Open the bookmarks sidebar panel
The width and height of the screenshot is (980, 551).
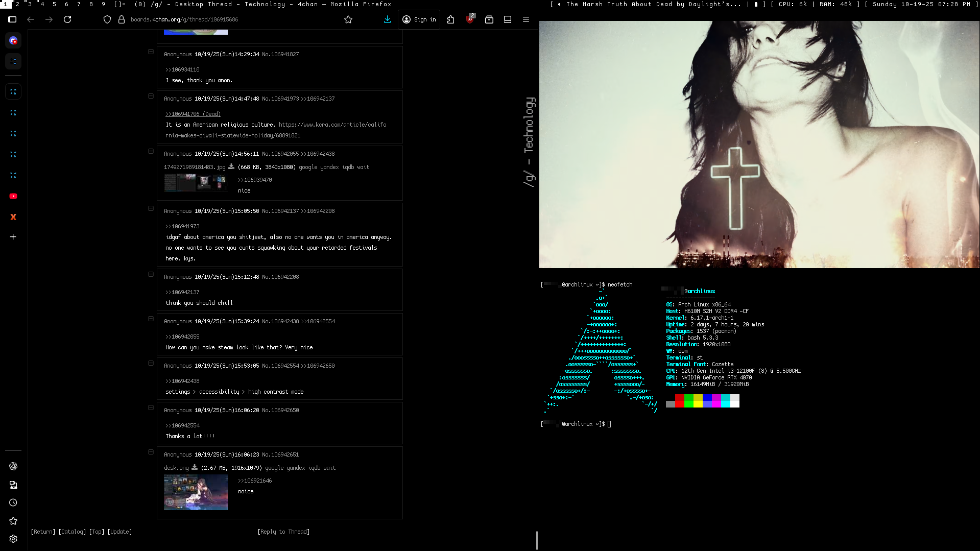(13, 521)
